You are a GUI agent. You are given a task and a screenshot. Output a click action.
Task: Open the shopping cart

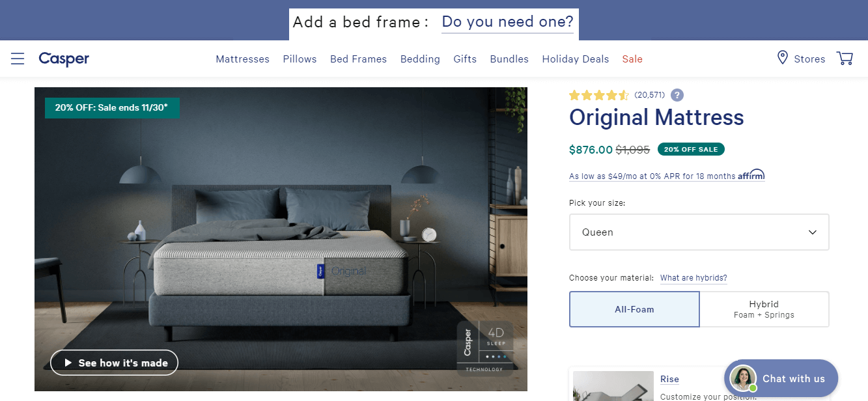(x=845, y=59)
